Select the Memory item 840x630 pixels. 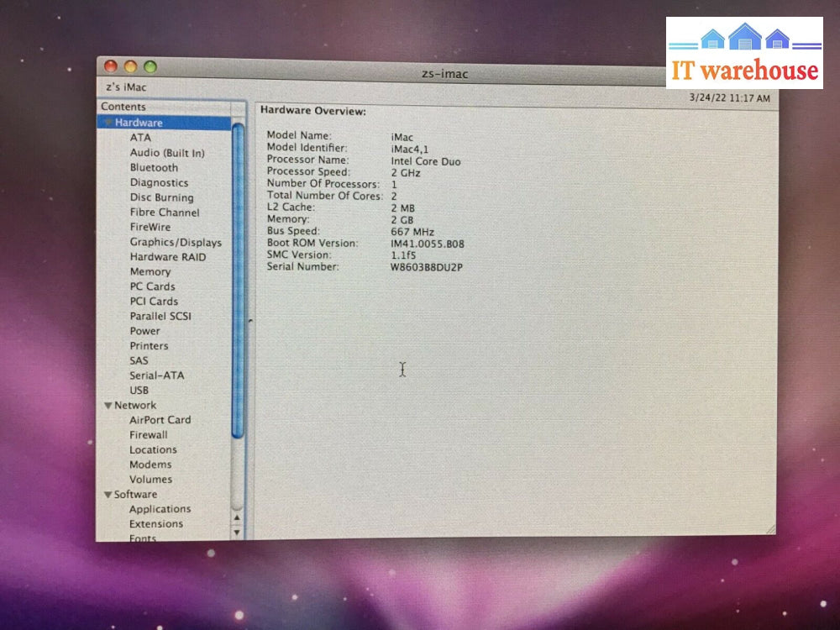[150, 272]
